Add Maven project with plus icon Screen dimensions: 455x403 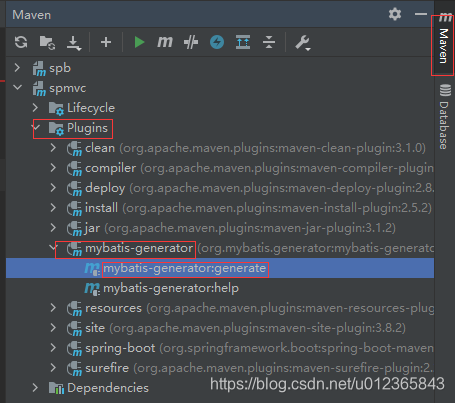coord(106,42)
